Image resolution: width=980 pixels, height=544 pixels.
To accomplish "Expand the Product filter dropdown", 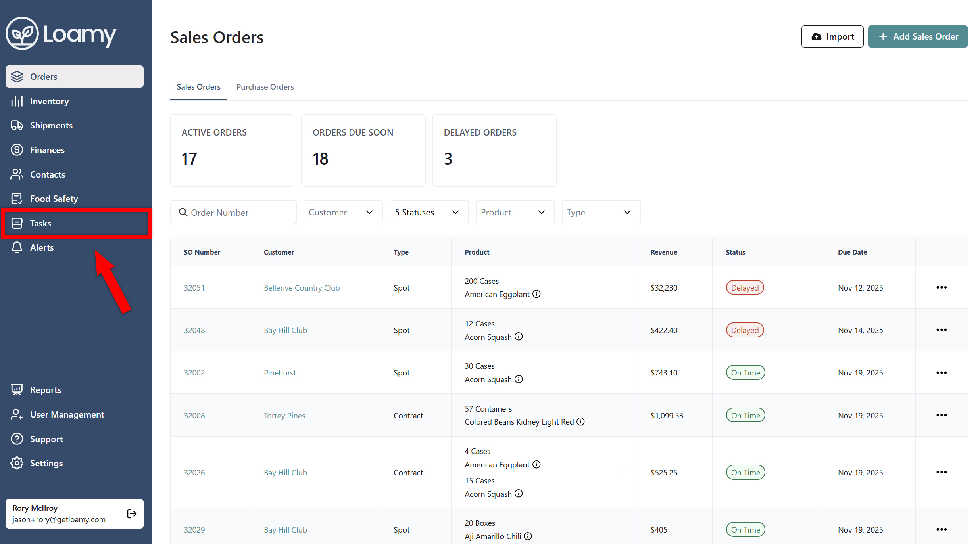I will tap(515, 212).
